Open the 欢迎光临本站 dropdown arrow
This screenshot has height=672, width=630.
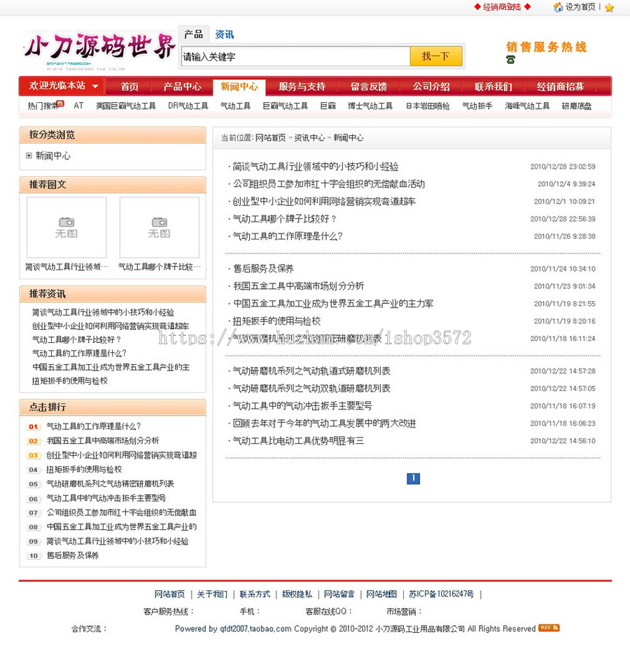coord(96,86)
